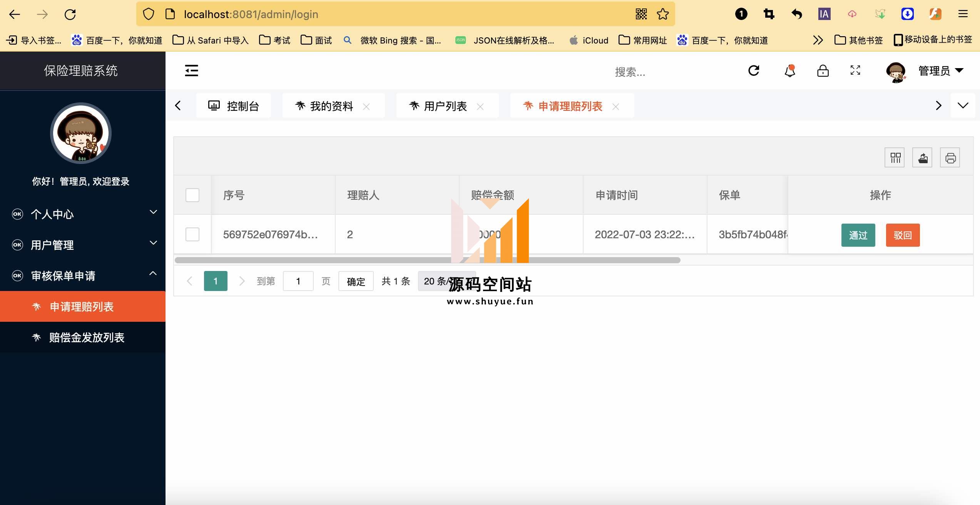The width and height of the screenshot is (980, 505).
Task: Click the browser back arrow
Action: (x=15, y=15)
